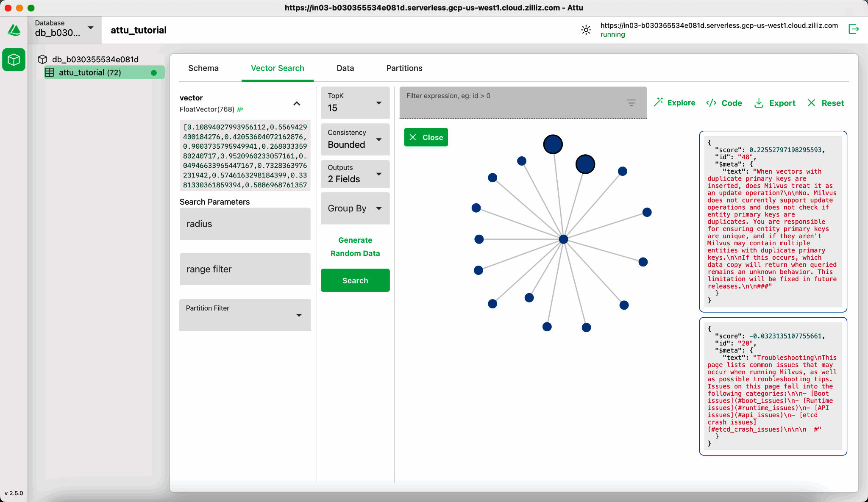Open the TopK dropdown
The image size is (868, 502).
tap(355, 103)
